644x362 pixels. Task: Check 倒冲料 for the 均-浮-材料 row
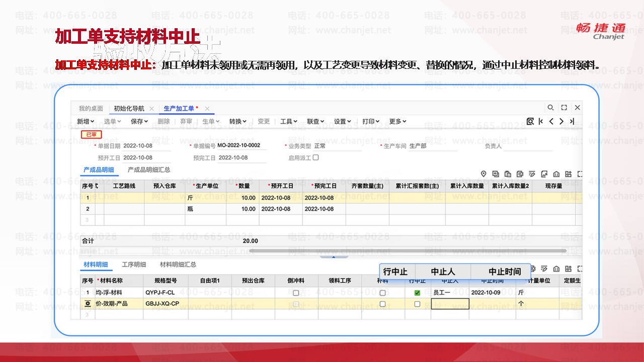(x=296, y=293)
